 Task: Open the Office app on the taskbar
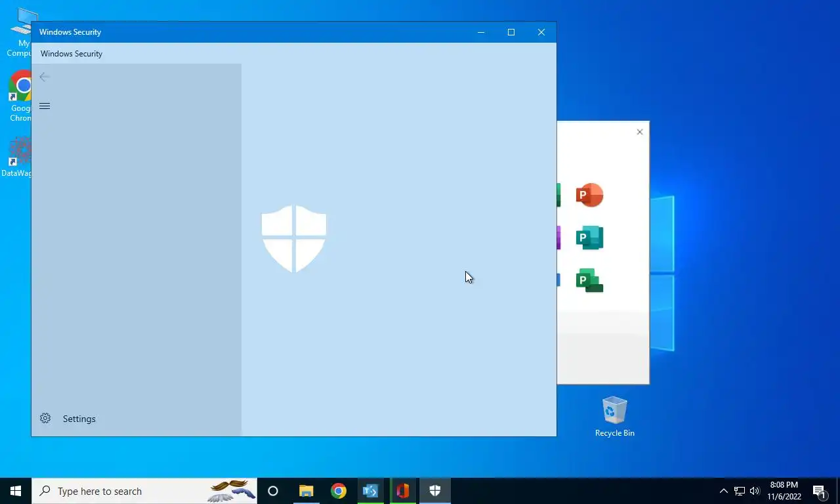402,491
